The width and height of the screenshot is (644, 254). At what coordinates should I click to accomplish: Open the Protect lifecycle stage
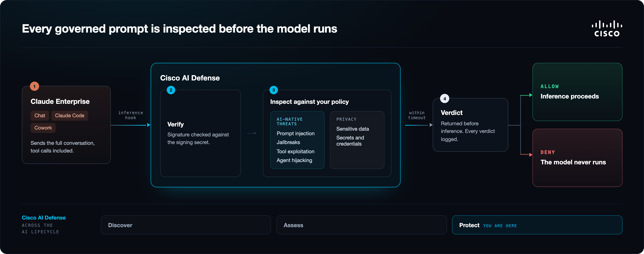[x=537, y=225]
